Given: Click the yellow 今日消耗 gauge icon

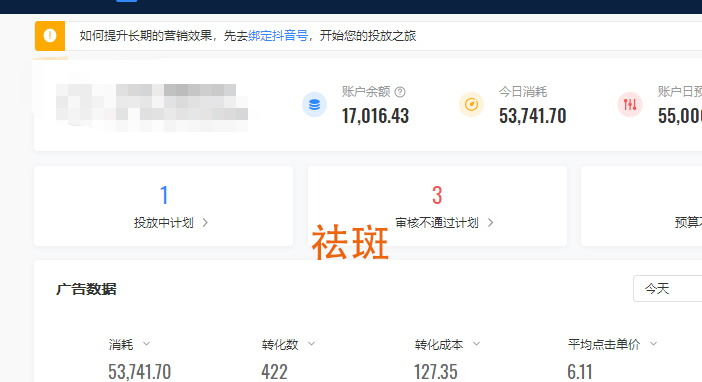Looking at the screenshot, I should tap(471, 104).
